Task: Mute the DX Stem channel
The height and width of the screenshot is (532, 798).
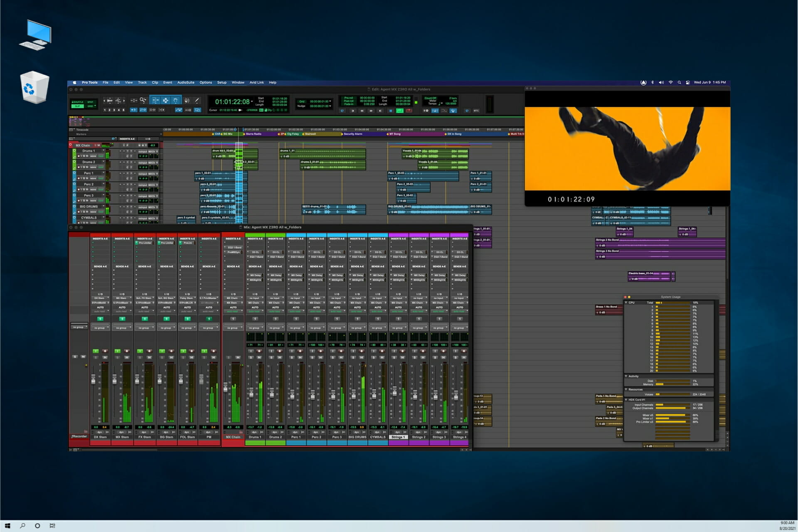Action: [x=105, y=357]
